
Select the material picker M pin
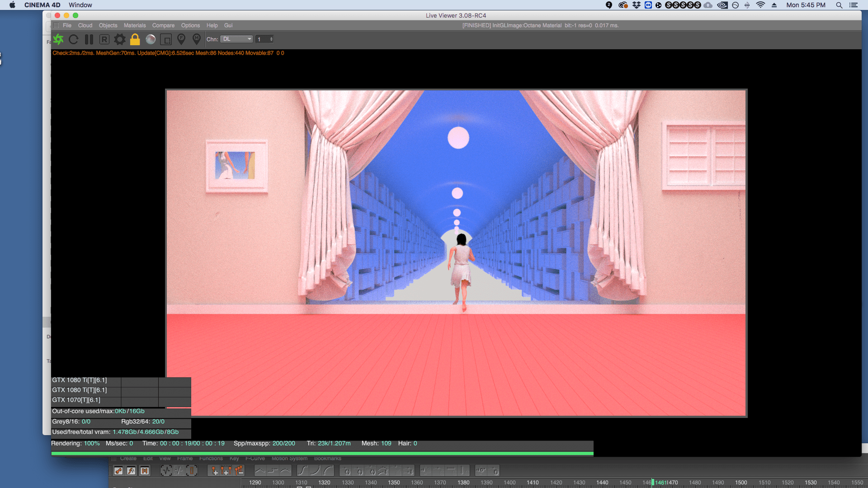(197, 39)
